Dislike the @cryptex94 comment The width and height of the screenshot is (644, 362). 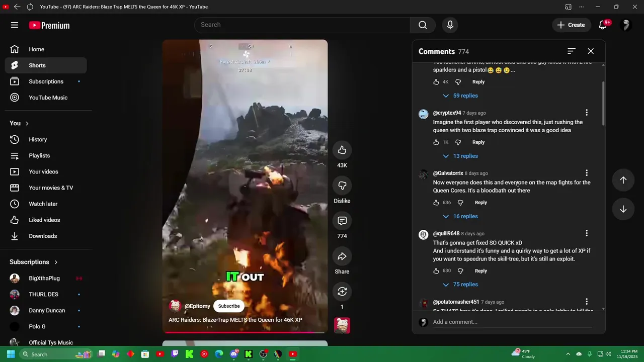(x=458, y=142)
